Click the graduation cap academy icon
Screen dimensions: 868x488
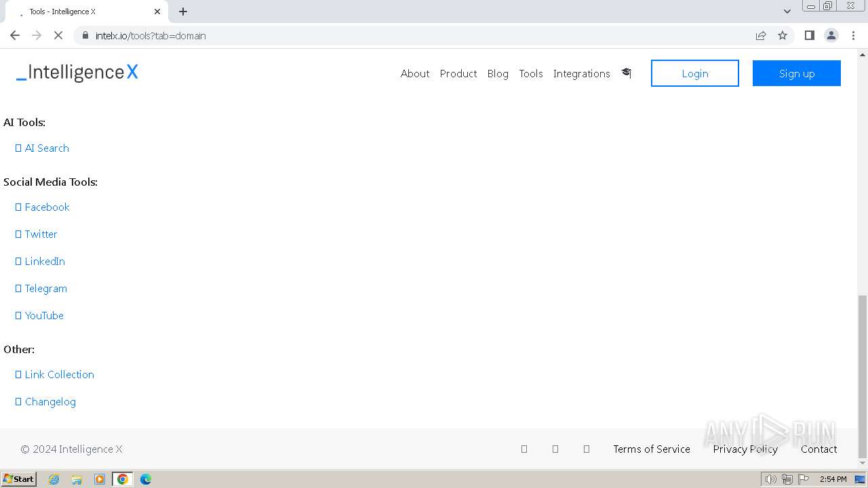(x=626, y=73)
